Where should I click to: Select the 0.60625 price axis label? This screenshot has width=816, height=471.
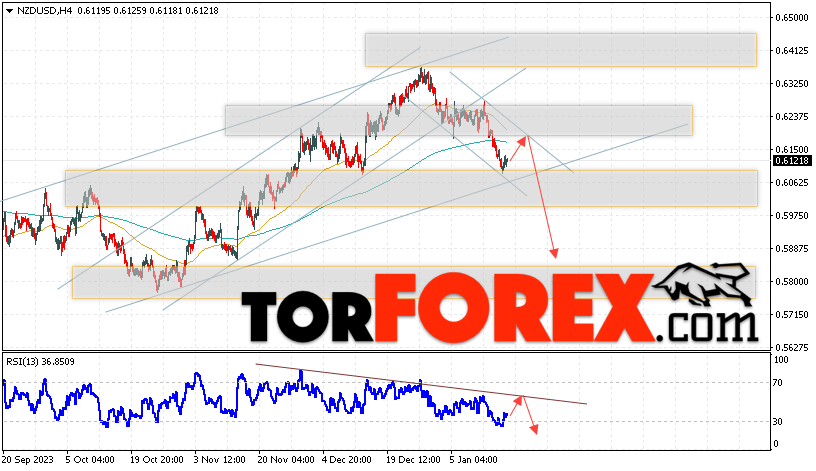(792, 183)
